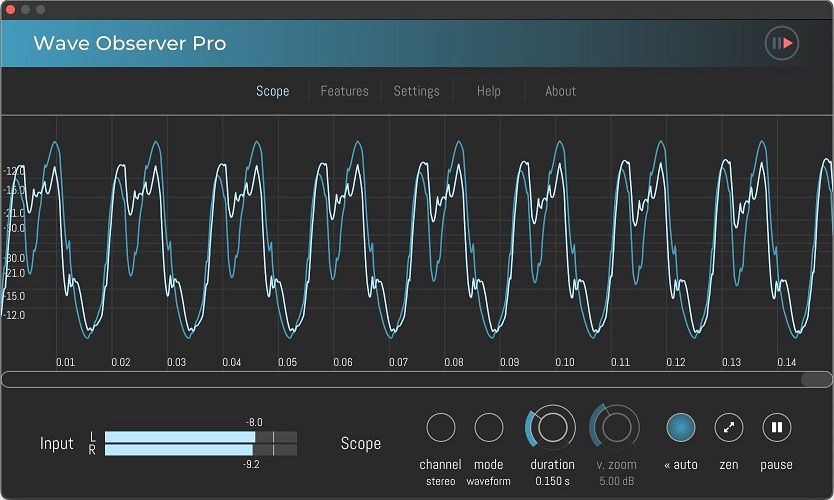Open the Settings tab
Screen dimensions: 834x500
[x=416, y=91]
